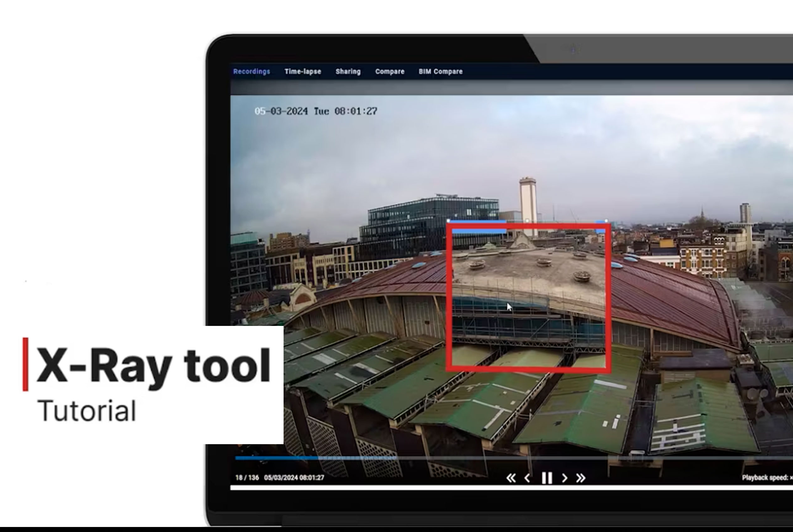Image resolution: width=793 pixels, height=532 pixels.
Task: Switch to the Time-lapse tab
Action: point(303,72)
